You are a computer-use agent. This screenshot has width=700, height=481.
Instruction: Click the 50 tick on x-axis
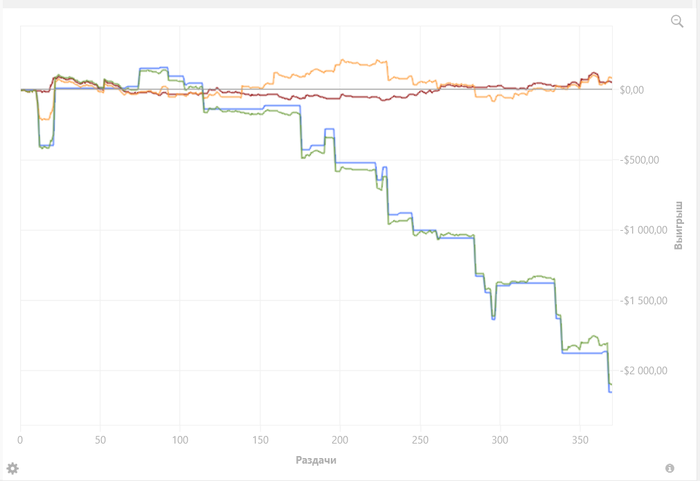point(100,439)
